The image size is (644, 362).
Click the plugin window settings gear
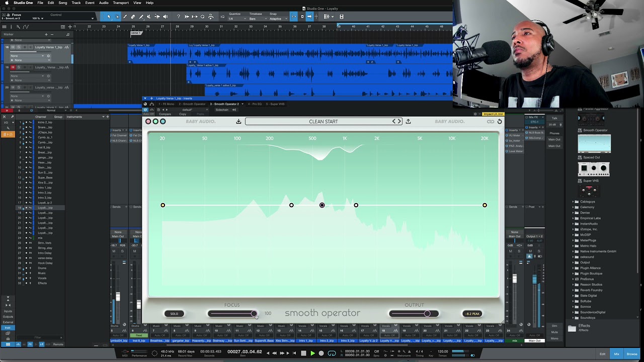[x=475, y=114]
